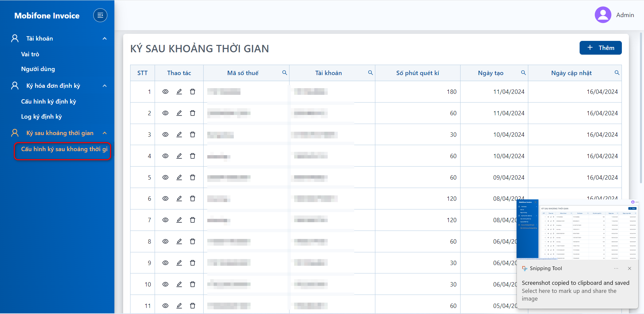
Task: Click the search icon in Tài khoản column
Action: [370, 73]
